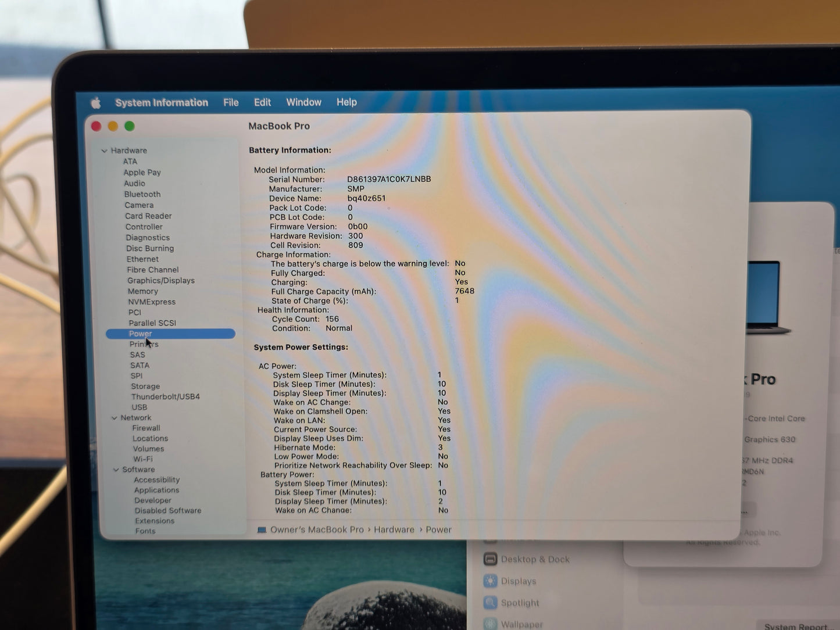Viewport: 840px width, 630px height.
Task: Select NVMExpress in the sidebar
Action: pyautogui.click(x=152, y=302)
